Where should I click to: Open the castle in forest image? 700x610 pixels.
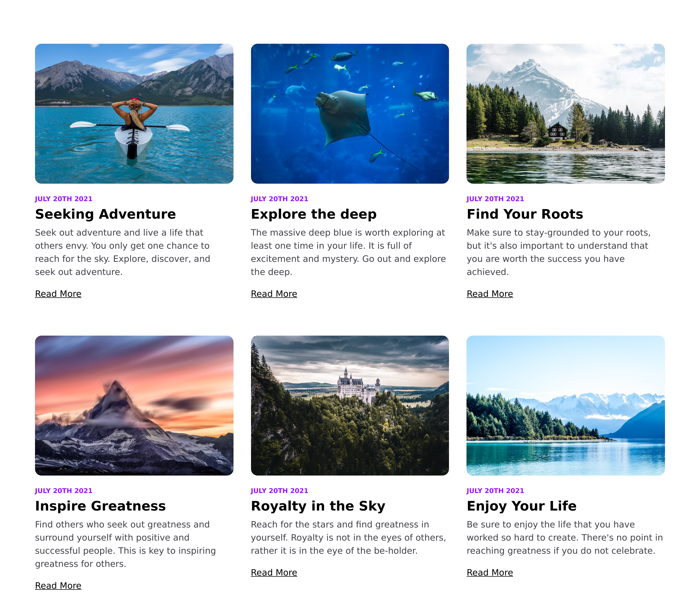pyautogui.click(x=350, y=405)
